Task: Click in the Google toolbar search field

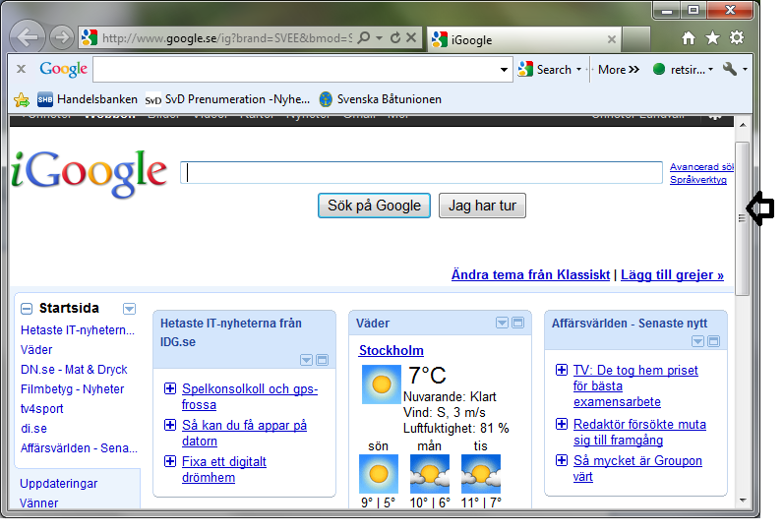Action: point(296,70)
